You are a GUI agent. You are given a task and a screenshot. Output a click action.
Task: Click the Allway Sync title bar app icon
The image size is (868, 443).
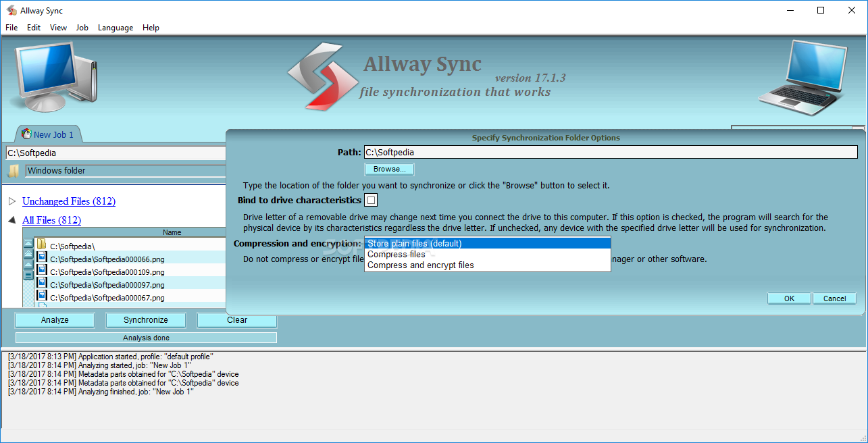tap(11, 10)
